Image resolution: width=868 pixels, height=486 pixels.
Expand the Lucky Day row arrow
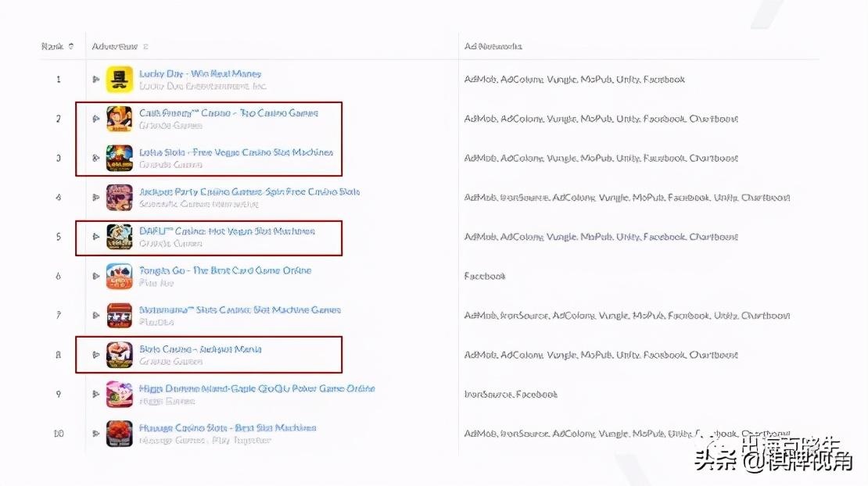(95, 80)
